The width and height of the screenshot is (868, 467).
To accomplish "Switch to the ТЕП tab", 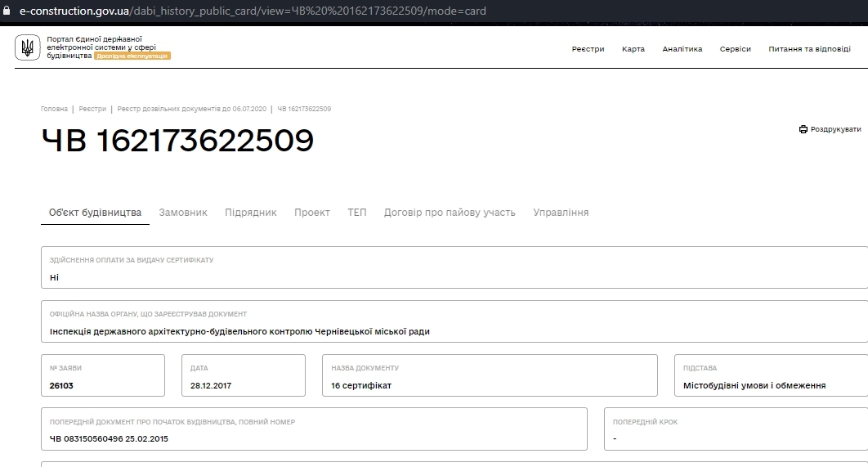I will (x=357, y=213).
